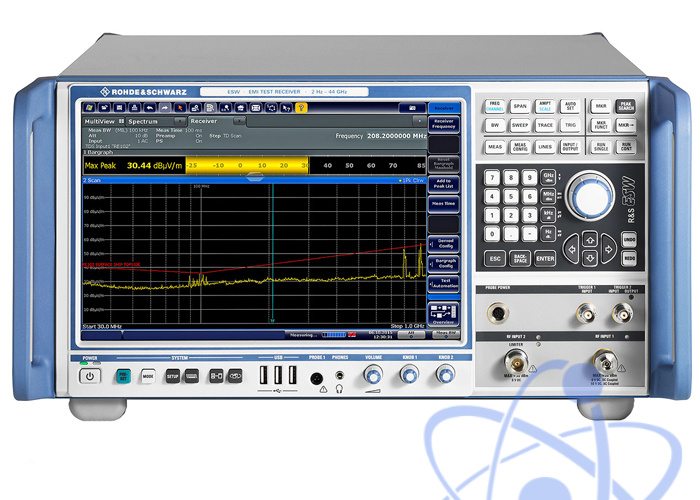Expand the softkey menu arrow at tab bar right
The image size is (700, 500).
[x=421, y=120]
